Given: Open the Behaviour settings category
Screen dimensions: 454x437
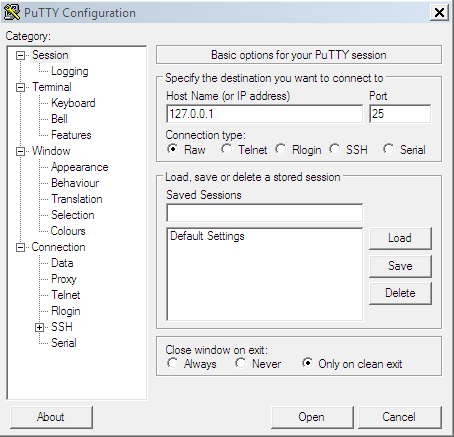Looking at the screenshot, I should tap(75, 183).
